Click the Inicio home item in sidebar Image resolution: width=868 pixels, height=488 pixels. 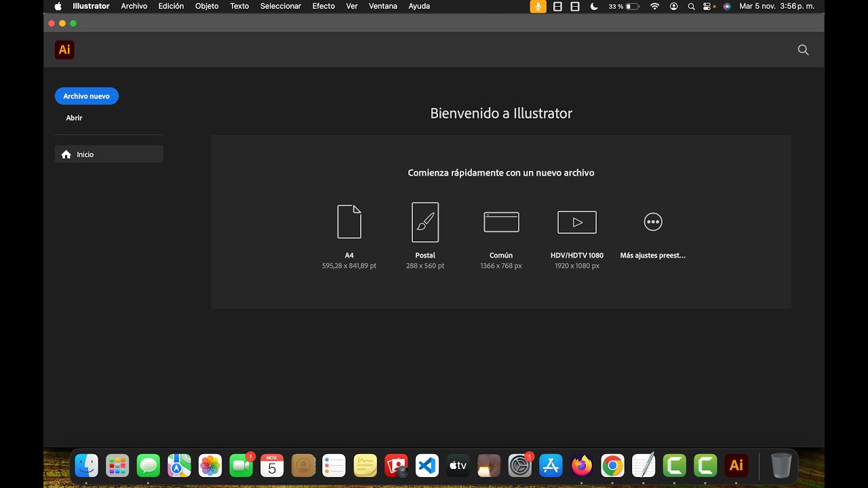click(x=108, y=155)
